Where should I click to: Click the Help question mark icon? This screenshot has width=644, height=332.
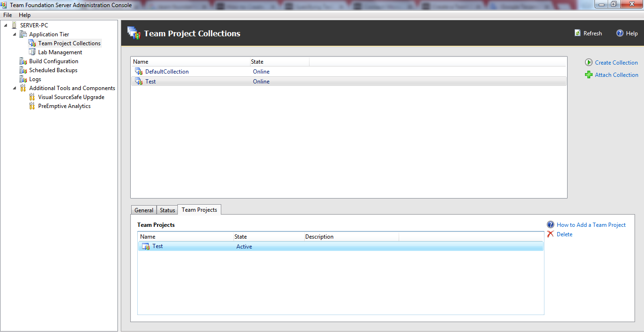(x=620, y=33)
